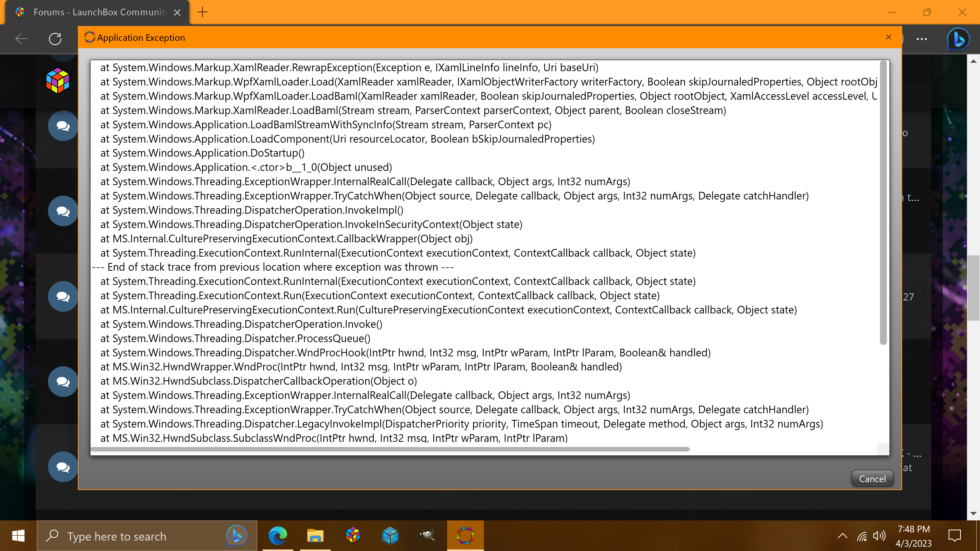The height and width of the screenshot is (551, 980).
Task: Click the browser back arrow
Action: point(21,39)
